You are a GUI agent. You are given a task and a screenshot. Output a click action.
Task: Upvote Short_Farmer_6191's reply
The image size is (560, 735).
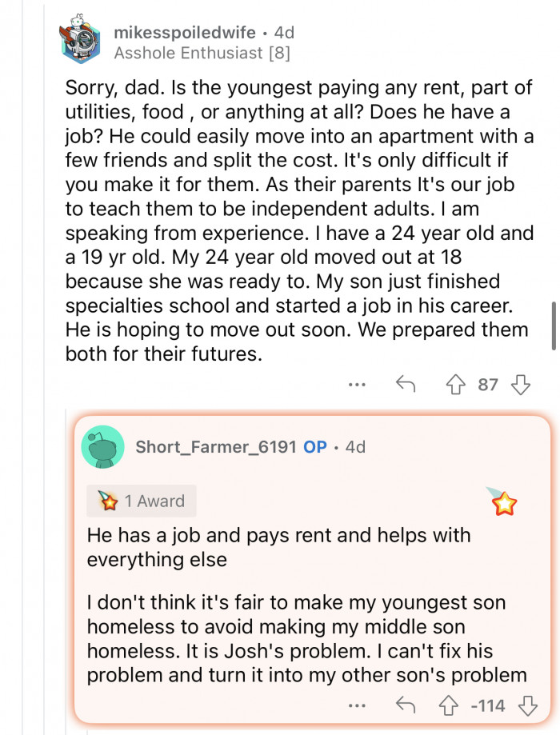point(449,705)
